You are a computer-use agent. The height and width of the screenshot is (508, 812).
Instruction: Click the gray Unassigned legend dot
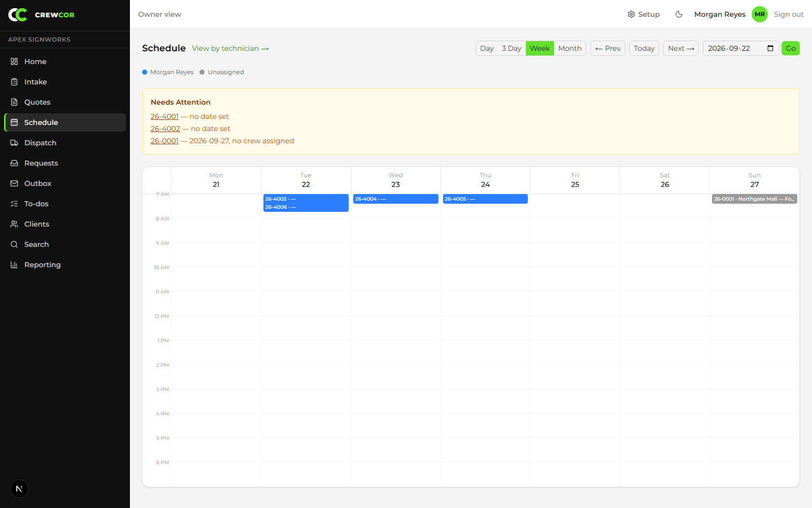202,72
